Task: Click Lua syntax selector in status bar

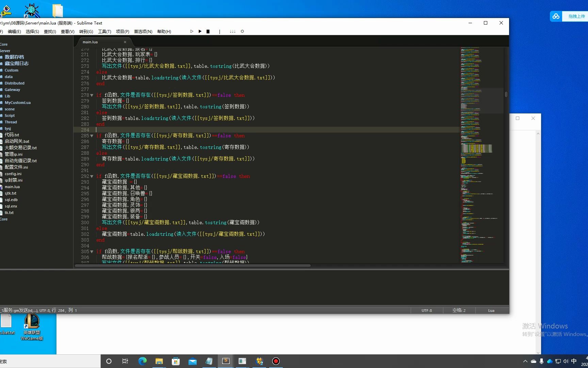Action: tap(491, 310)
